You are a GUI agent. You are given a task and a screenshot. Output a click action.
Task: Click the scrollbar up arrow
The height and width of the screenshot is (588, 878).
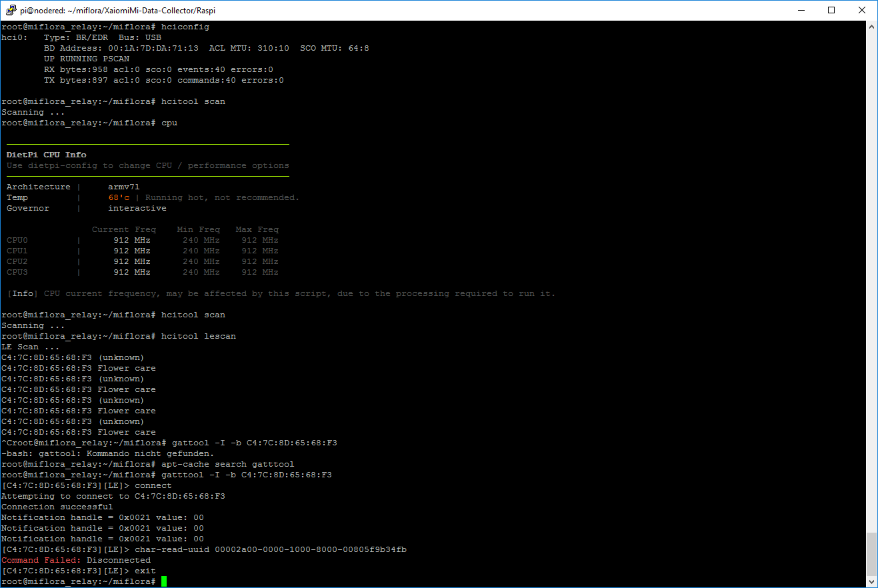(872, 27)
